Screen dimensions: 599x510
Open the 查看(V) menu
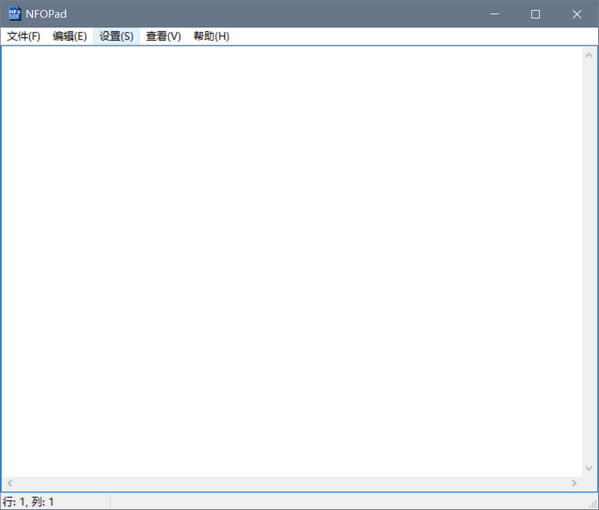click(163, 36)
